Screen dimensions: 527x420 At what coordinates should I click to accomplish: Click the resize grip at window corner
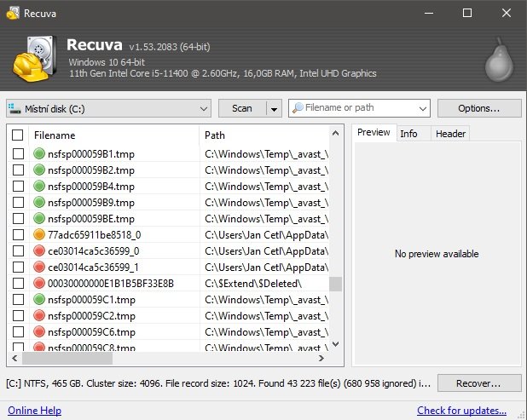[521, 415]
